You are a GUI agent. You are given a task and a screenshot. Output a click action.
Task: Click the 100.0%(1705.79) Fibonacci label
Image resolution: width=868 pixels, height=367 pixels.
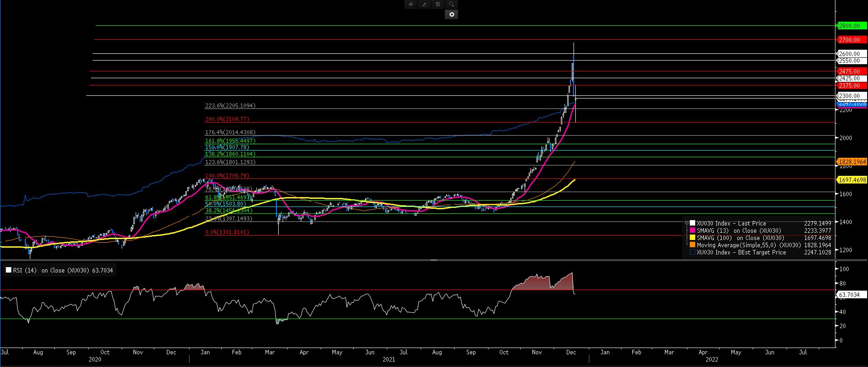click(227, 175)
